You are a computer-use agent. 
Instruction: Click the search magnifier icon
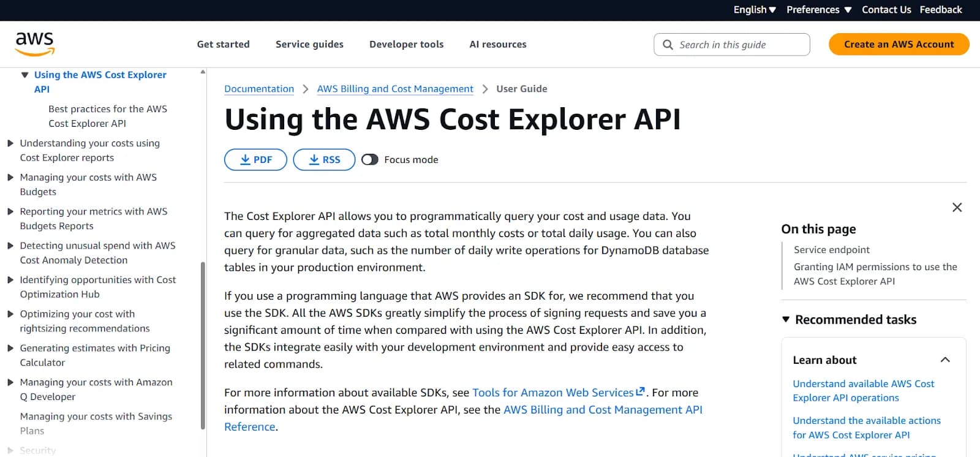point(668,45)
